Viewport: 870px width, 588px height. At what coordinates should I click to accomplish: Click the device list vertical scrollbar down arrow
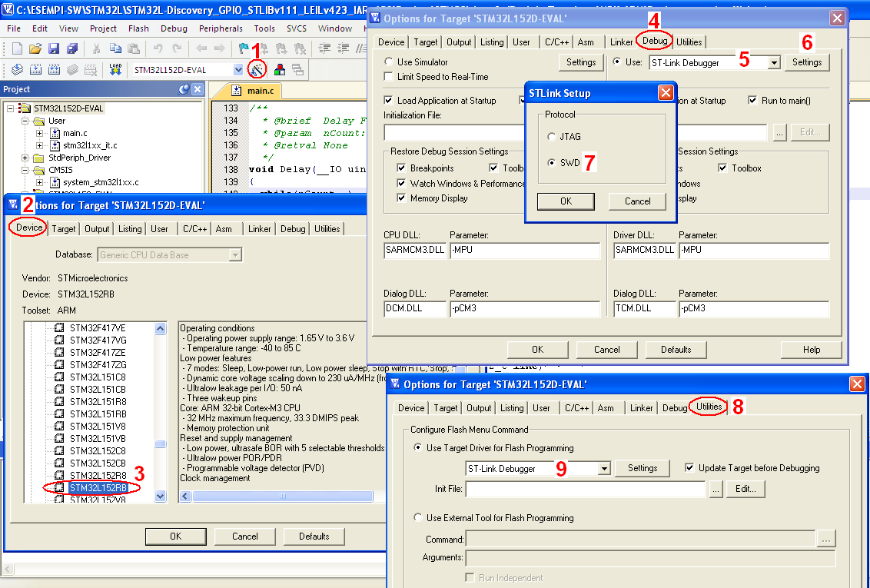(161, 496)
